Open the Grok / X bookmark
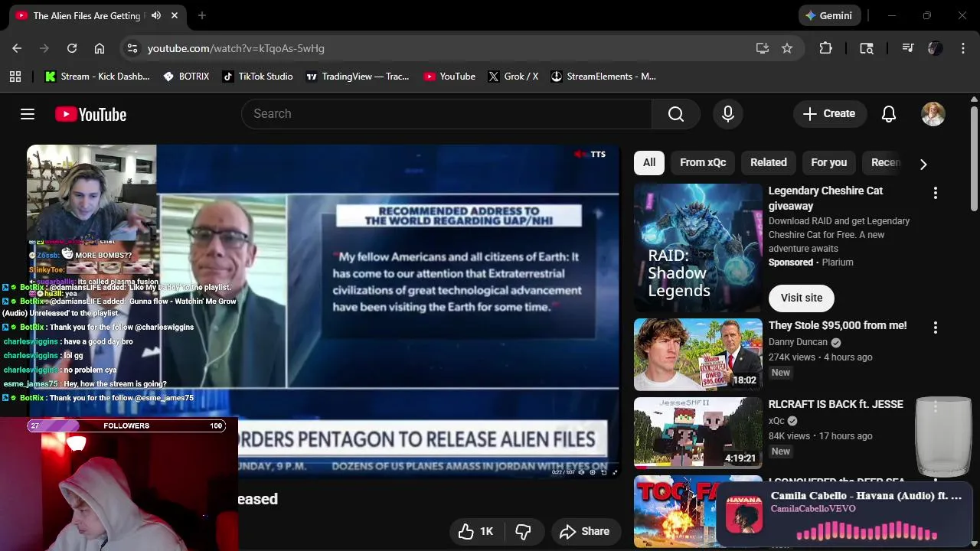The width and height of the screenshot is (980, 551). tap(513, 77)
